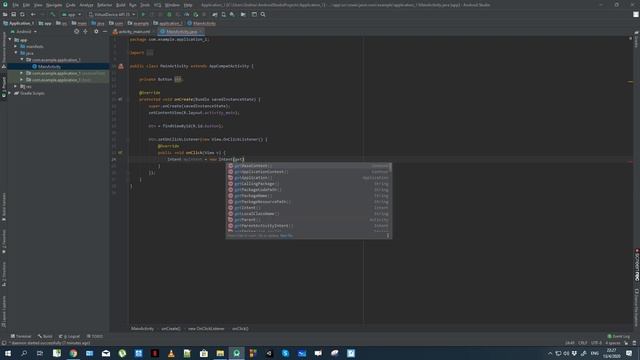The height and width of the screenshot is (360, 640).
Task: Expand the androidTest com.example package
Action: [x=22, y=73]
